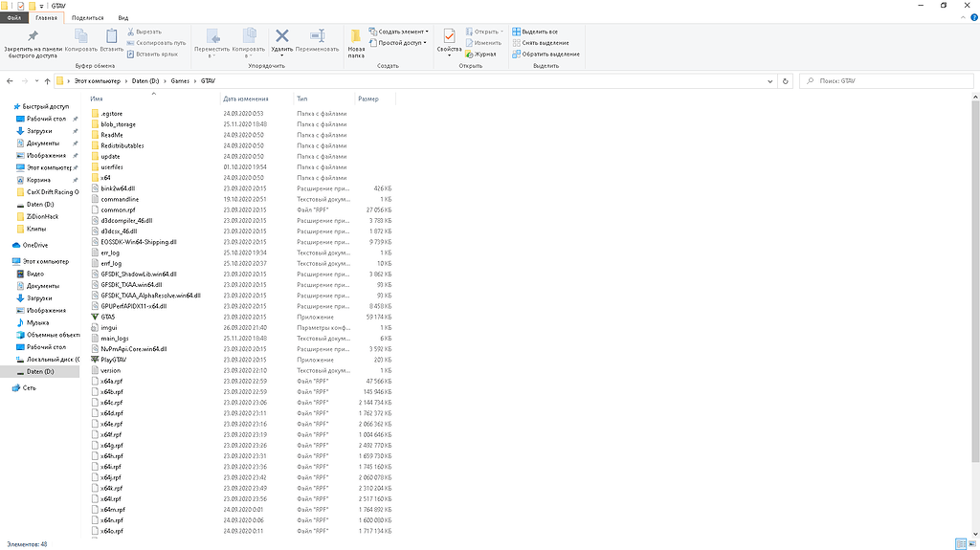Pin folder to Quick access panel

[33, 43]
